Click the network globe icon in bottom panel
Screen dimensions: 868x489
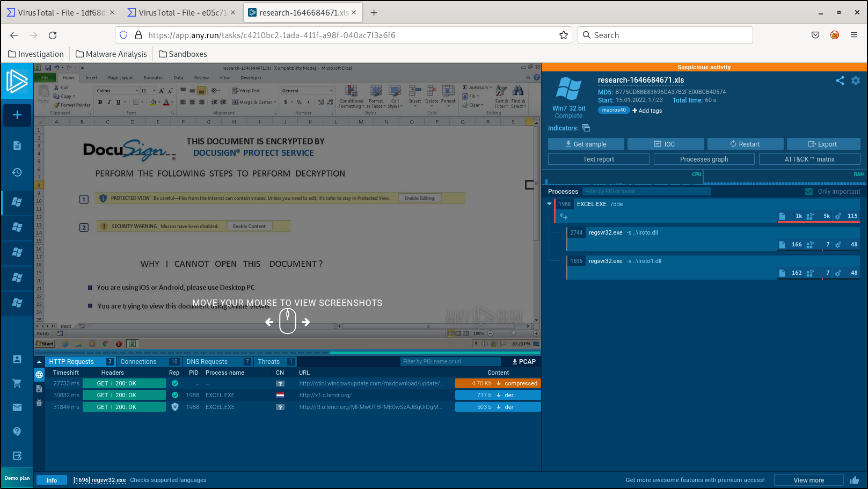click(39, 375)
